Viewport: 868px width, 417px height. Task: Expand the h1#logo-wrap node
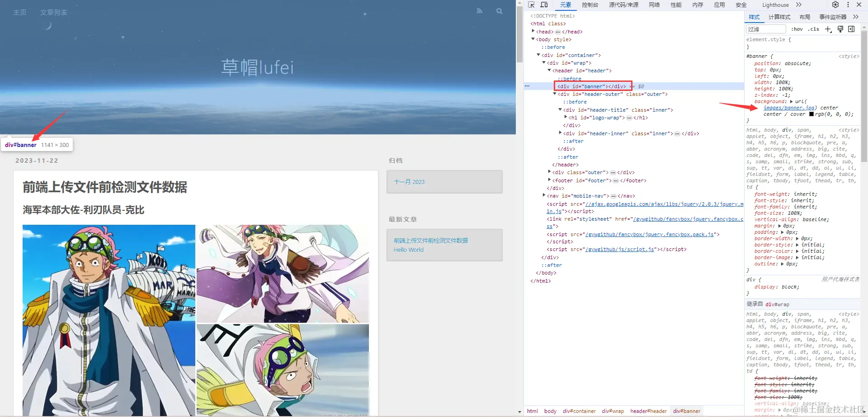pos(566,117)
